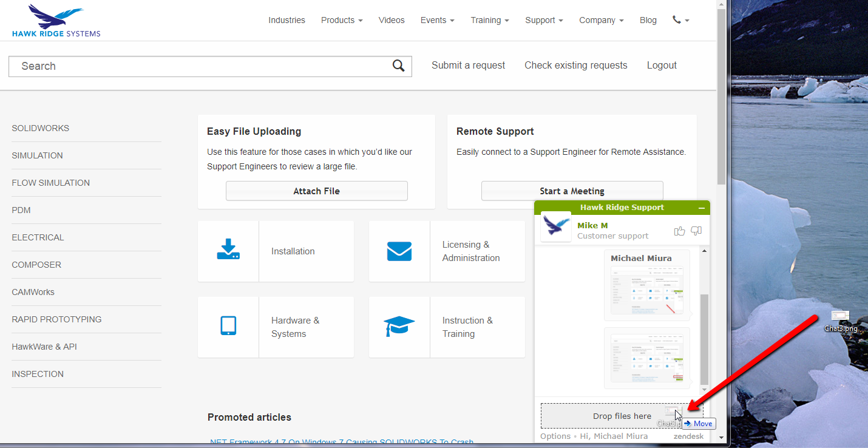Click the Attach File button

point(316,191)
